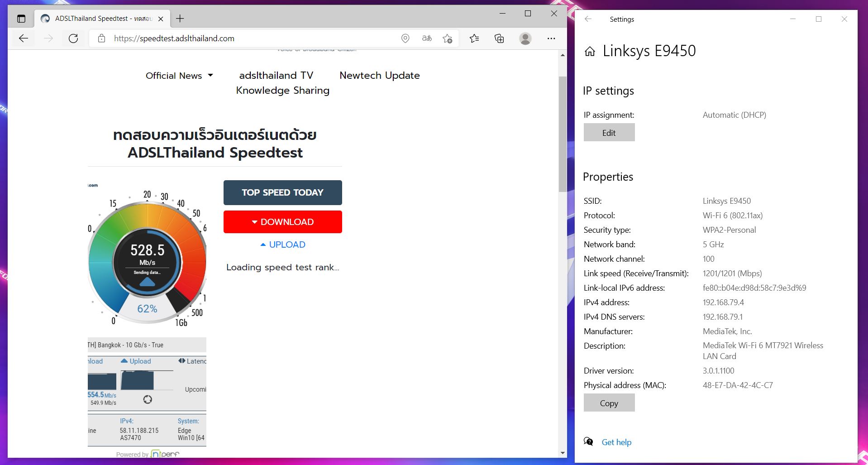The width and height of the screenshot is (868, 465).
Task: Click the TOP SPEED TODAY button
Action: 283,192
